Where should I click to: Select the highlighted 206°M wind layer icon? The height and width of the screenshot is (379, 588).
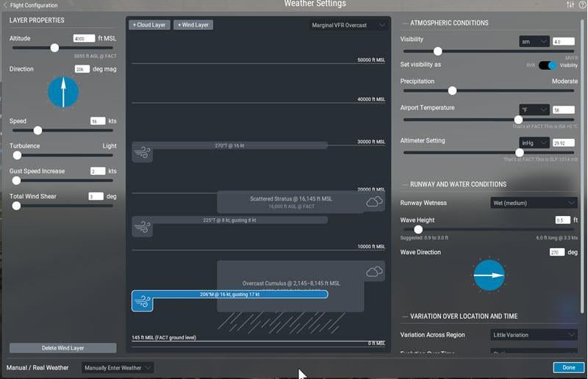(142, 301)
